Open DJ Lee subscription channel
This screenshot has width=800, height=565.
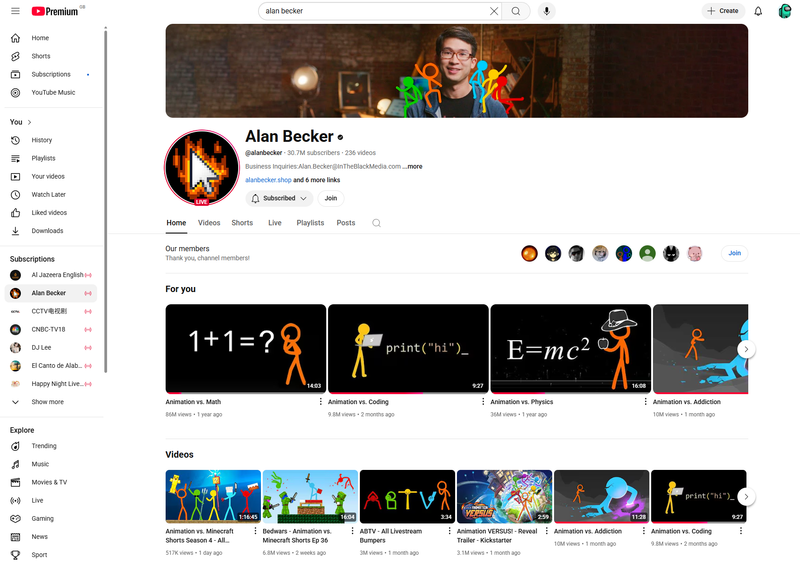click(x=51, y=348)
